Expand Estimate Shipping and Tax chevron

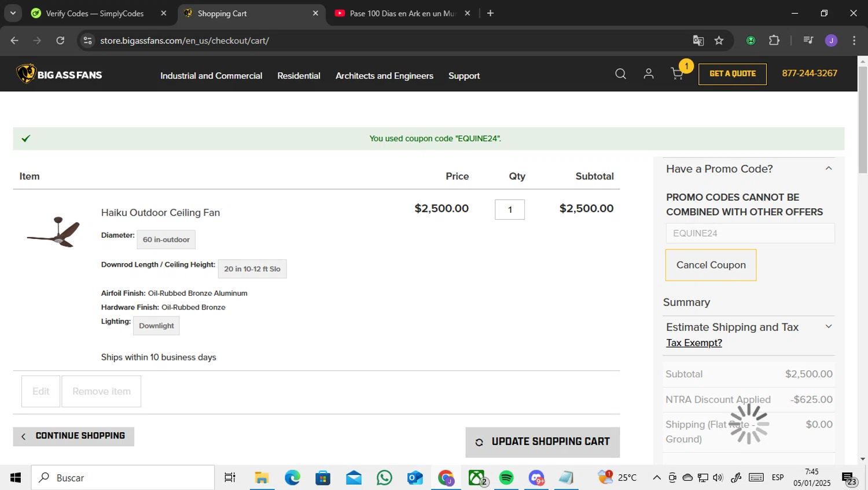[x=829, y=327]
